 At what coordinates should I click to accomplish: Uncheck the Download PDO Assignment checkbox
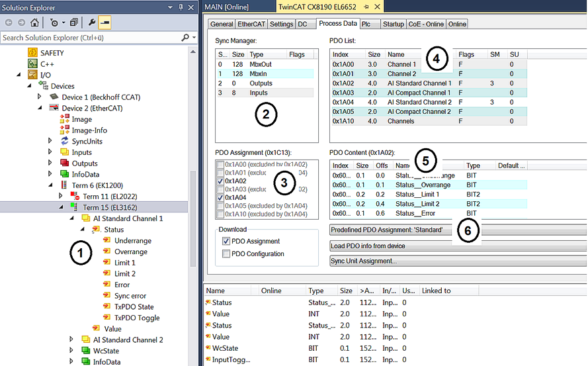point(226,241)
